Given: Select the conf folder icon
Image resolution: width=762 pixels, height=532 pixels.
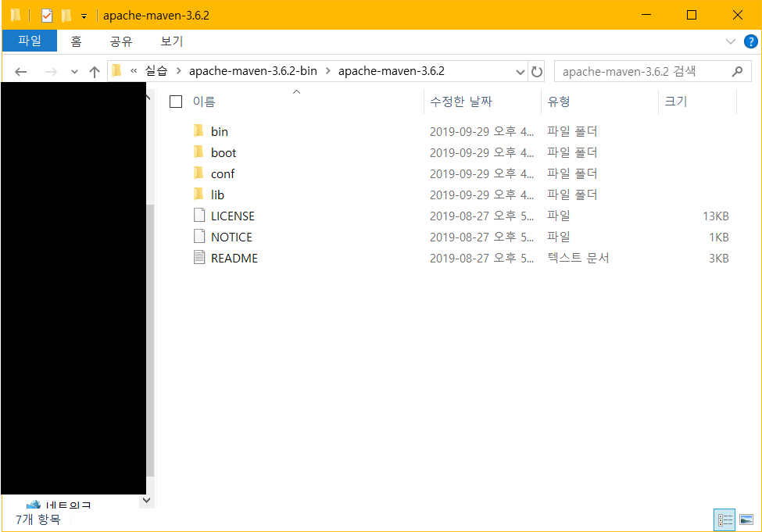Looking at the screenshot, I should [x=199, y=173].
